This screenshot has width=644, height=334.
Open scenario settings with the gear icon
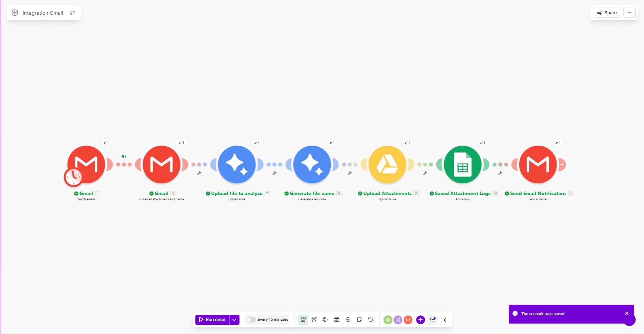click(x=348, y=319)
